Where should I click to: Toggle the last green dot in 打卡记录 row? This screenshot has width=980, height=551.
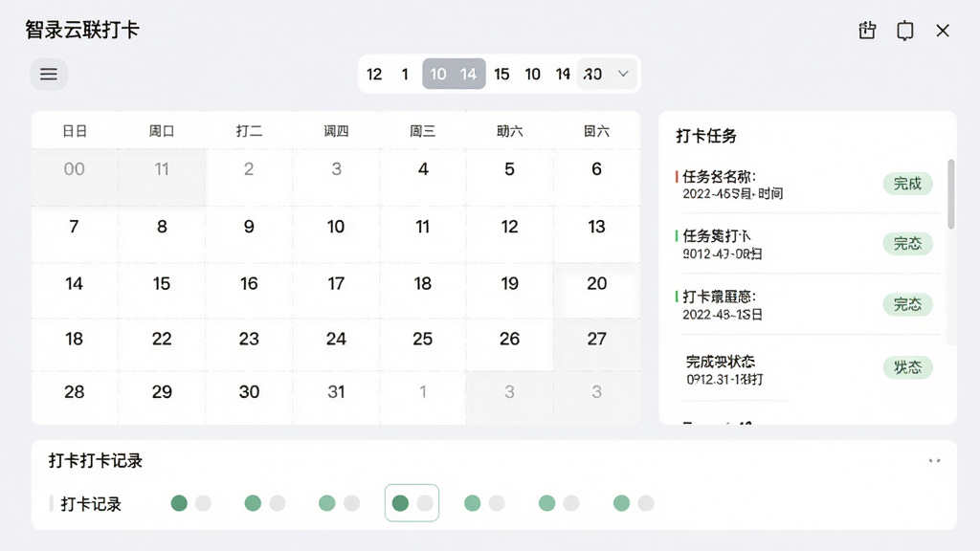tap(621, 503)
